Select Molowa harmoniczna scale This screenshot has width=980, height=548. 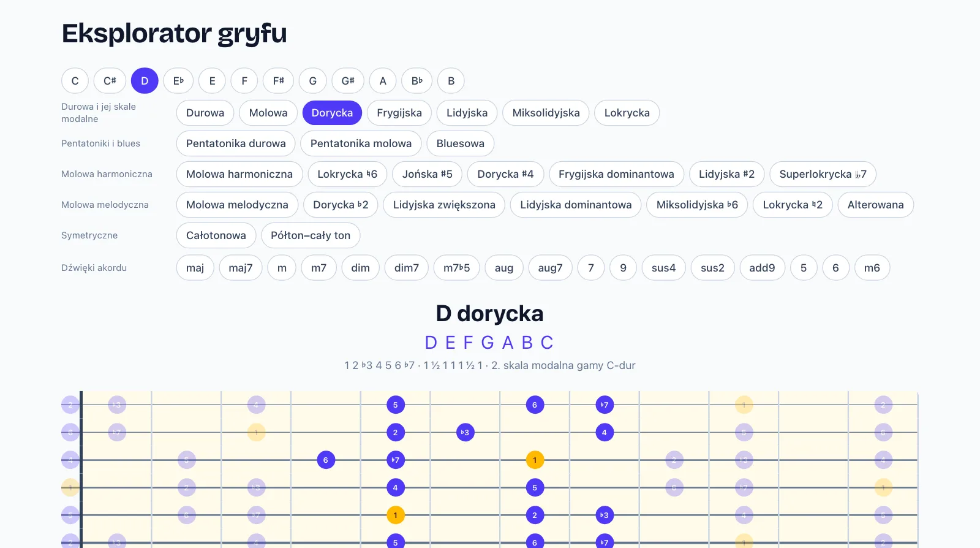[x=239, y=174]
